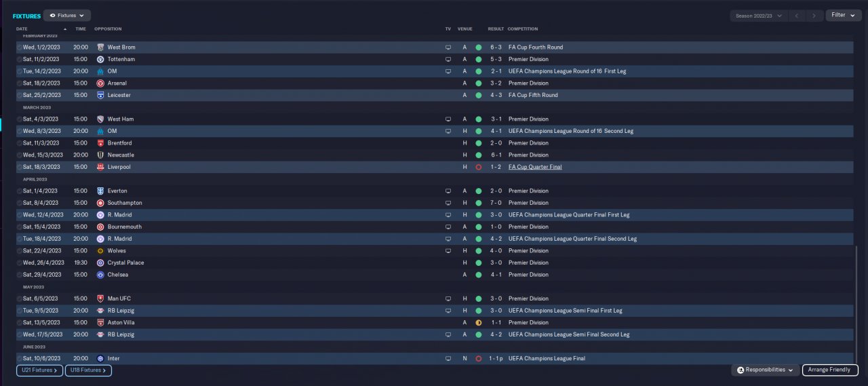868x386 pixels.
Task: Sort by the Venue column header
Action: (x=465, y=29)
